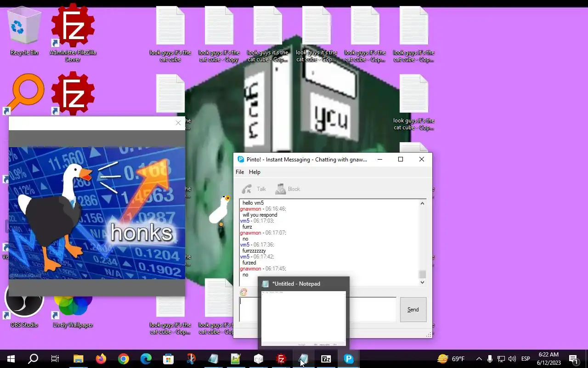The image size is (588, 368).
Task: Select the OBS Studio desktop shortcut
Action: click(x=24, y=306)
